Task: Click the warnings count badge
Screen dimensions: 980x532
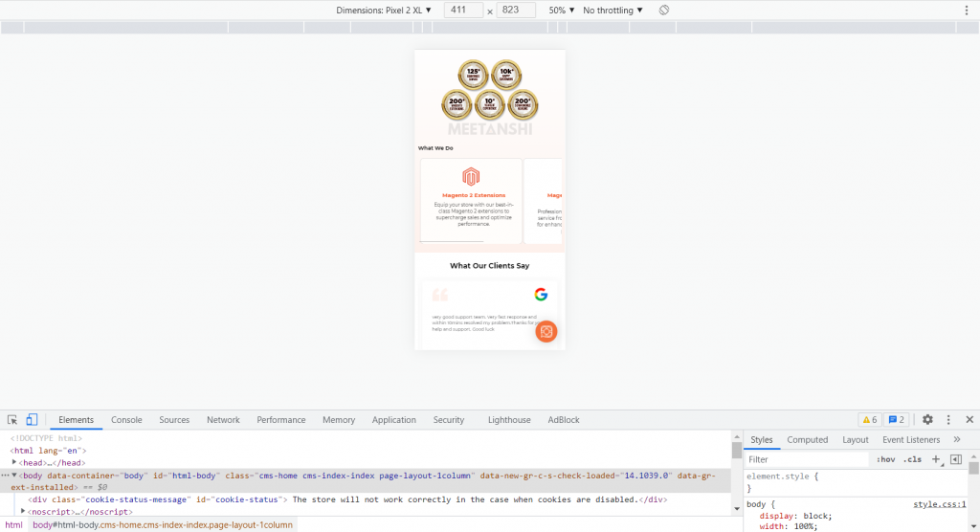Action: tap(869, 420)
